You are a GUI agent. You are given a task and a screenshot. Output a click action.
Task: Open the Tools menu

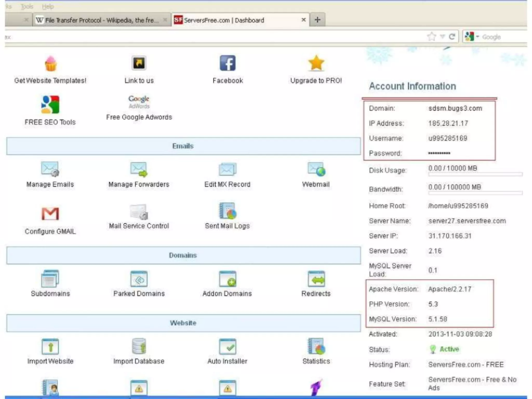[27, 6]
